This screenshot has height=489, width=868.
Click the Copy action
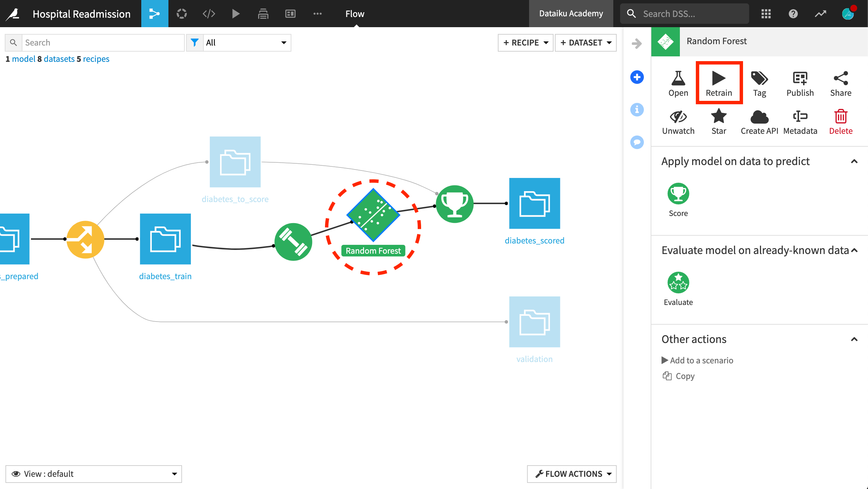point(679,376)
